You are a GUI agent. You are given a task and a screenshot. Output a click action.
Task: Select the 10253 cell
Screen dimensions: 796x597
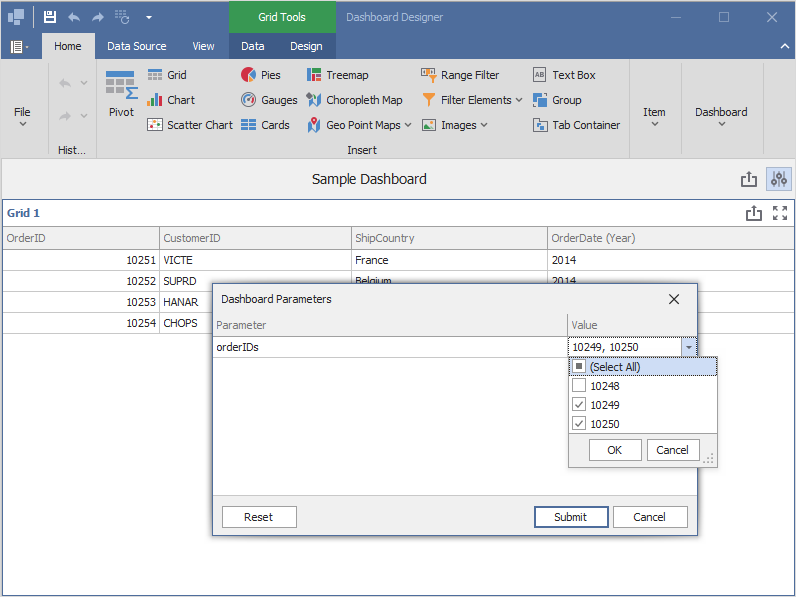click(81, 302)
